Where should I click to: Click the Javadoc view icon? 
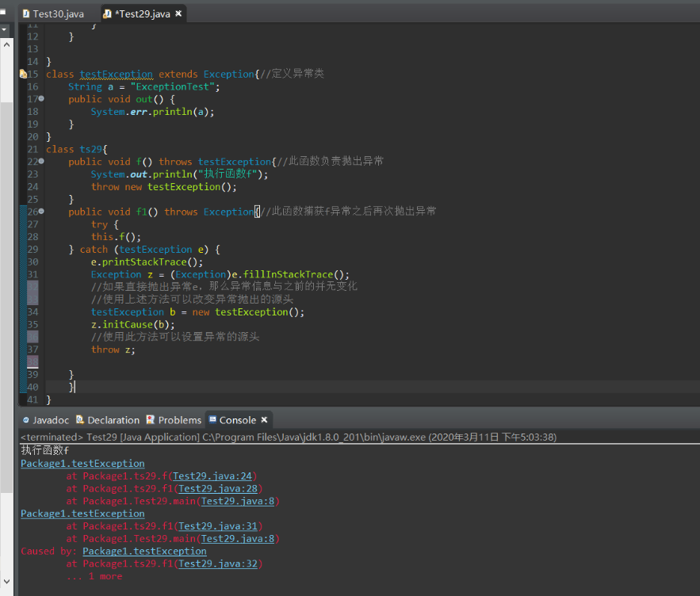tap(26, 420)
